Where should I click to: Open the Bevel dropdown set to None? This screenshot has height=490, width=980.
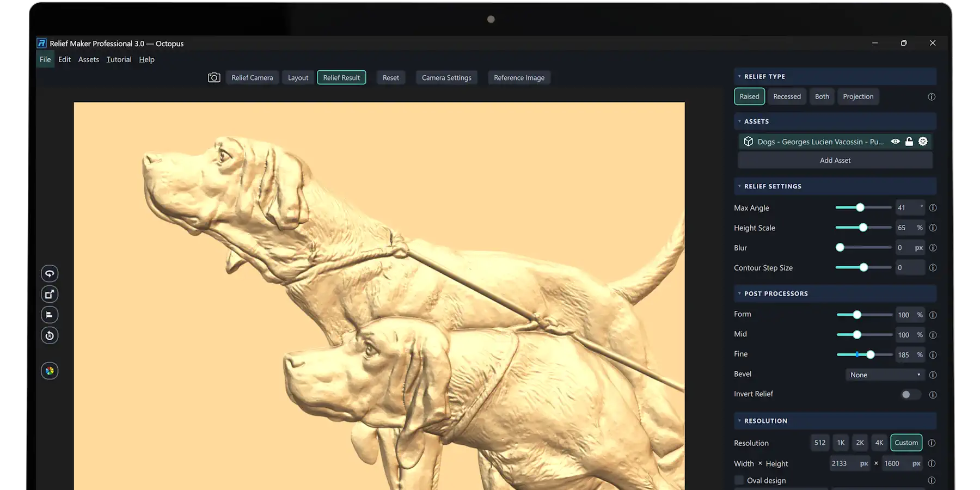click(885, 375)
